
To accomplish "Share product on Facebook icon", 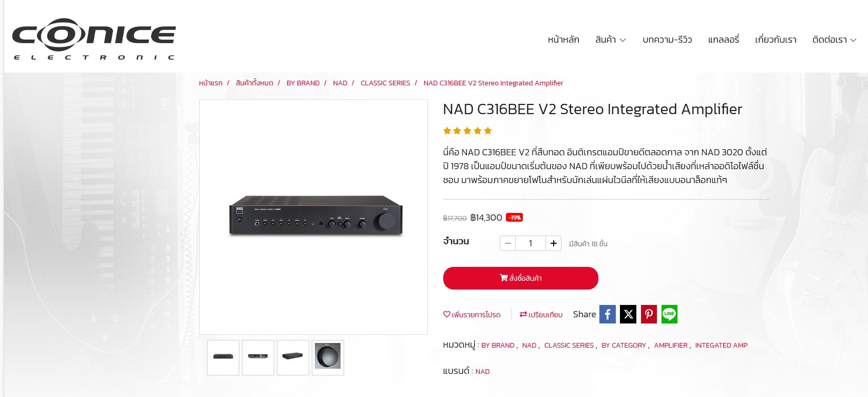I will coord(608,314).
